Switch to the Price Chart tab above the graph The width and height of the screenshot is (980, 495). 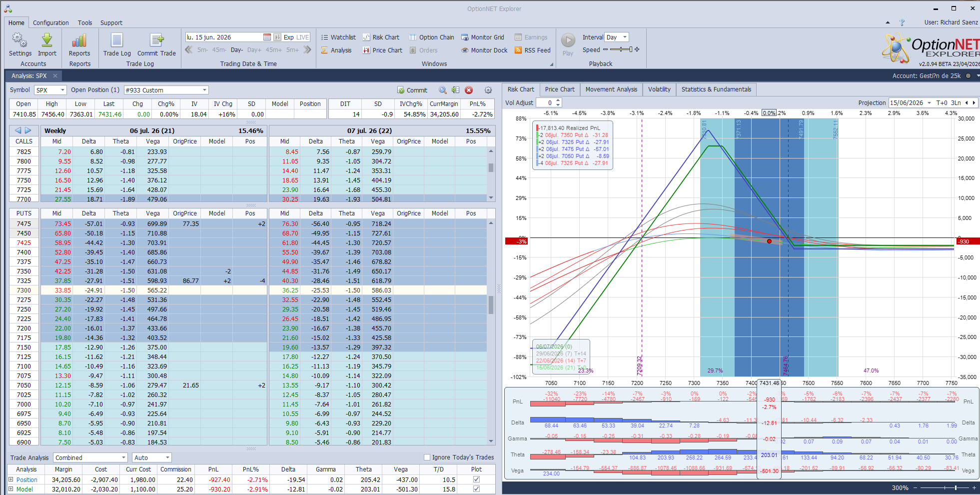click(560, 89)
